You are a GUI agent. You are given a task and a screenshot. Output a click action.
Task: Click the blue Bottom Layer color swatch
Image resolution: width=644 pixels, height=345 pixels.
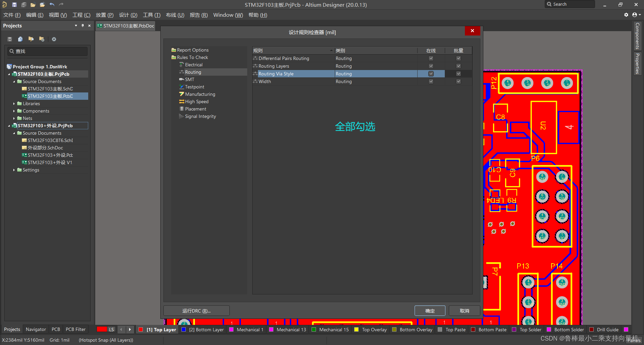coord(184,330)
